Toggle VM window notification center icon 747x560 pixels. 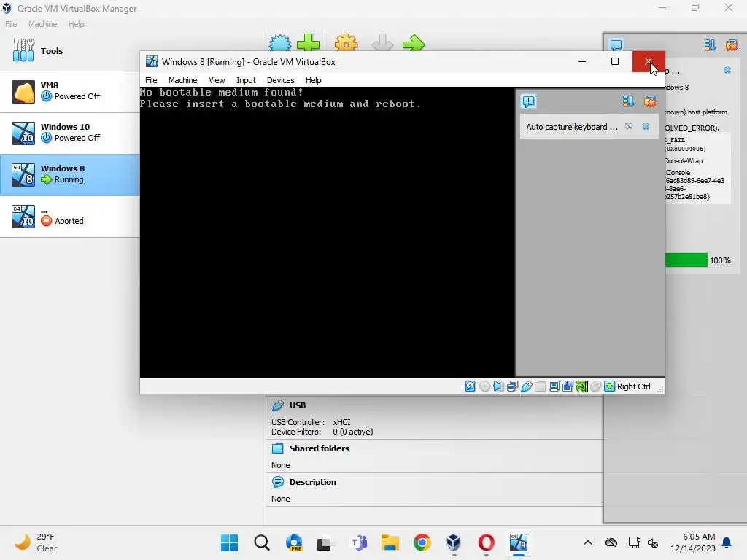[528, 101]
